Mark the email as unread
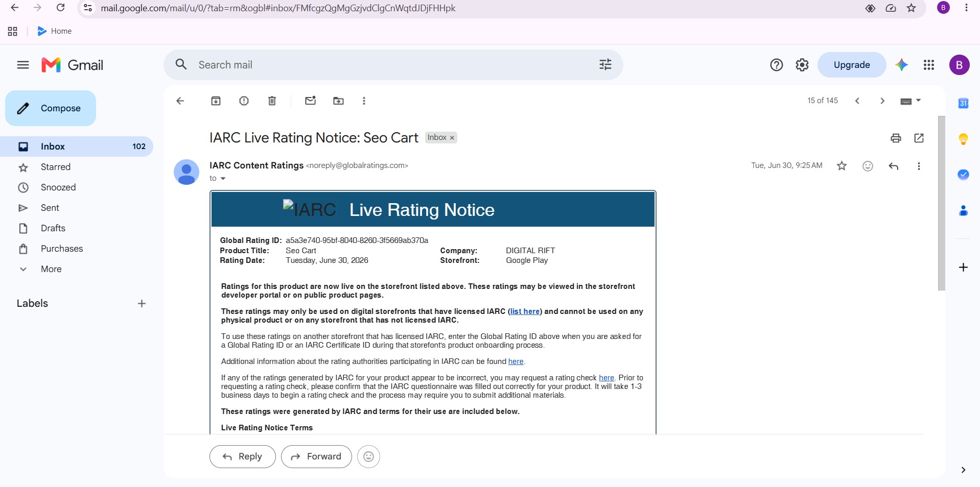The width and height of the screenshot is (980, 487). 310,101
